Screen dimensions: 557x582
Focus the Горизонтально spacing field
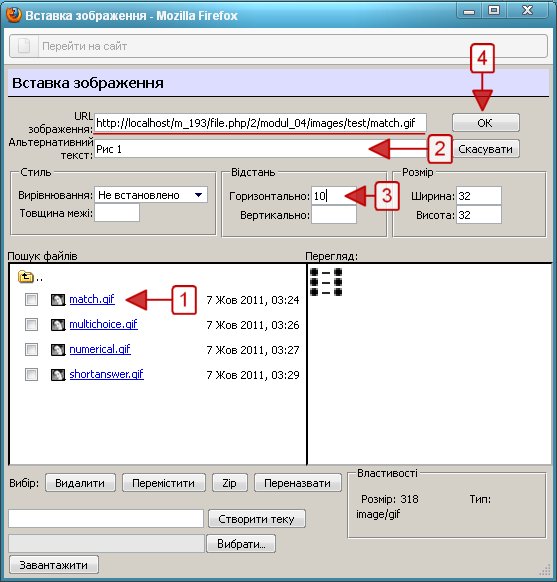pos(334,195)
